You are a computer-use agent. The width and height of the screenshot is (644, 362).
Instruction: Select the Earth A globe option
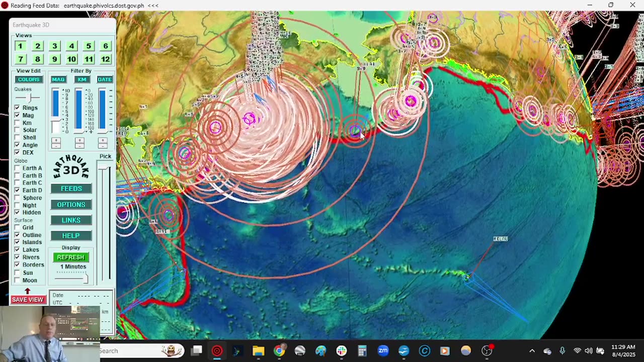(x=18, y=168)
